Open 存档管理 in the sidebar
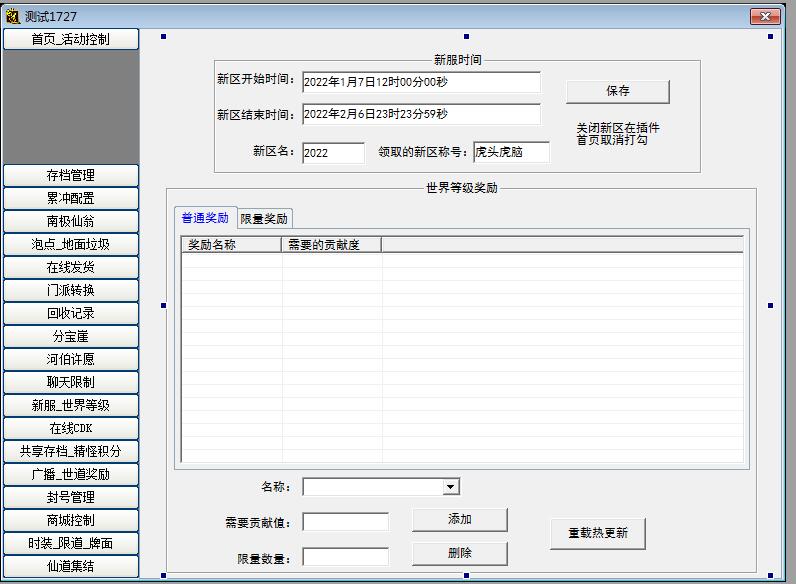 point(70,175)
